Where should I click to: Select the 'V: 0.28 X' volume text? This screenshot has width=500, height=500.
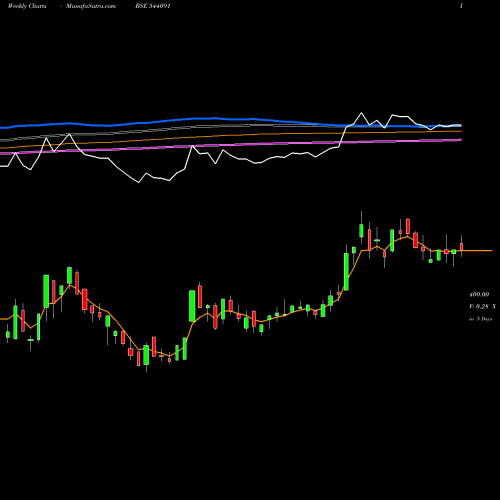tap(482, 306)
